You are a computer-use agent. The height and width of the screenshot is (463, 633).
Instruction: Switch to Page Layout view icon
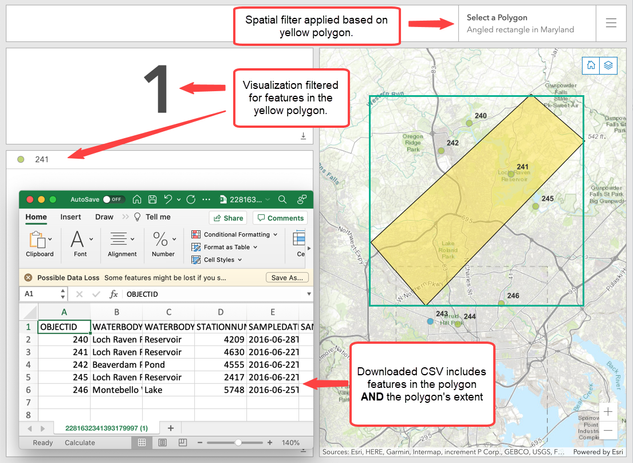pos(162,443)
